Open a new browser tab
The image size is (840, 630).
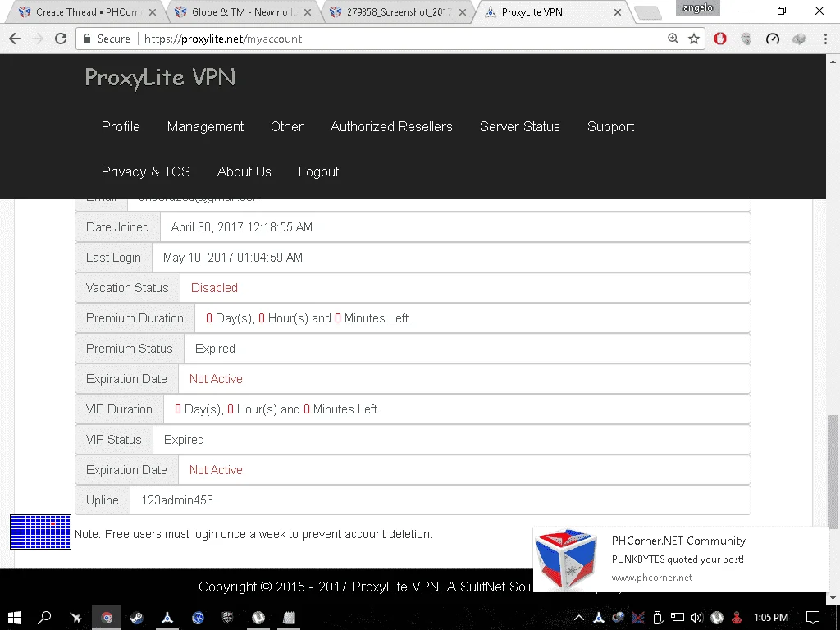(x=648, y=12)
